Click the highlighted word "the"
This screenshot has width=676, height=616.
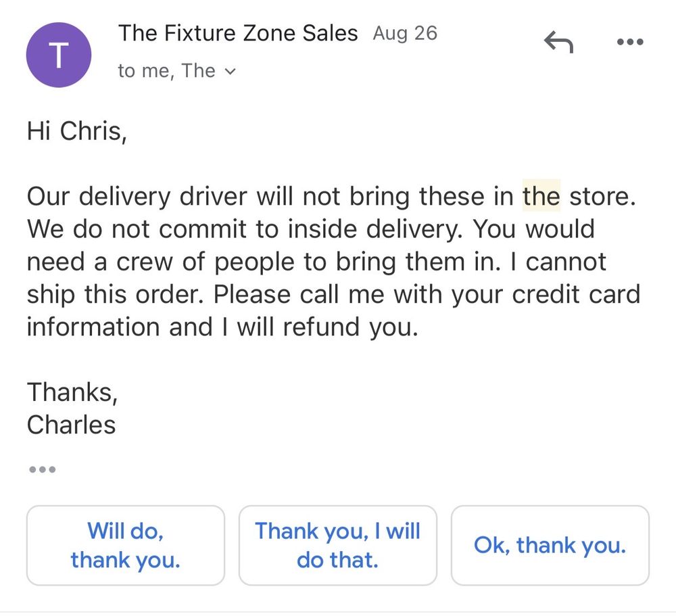[x=541, y=196]
